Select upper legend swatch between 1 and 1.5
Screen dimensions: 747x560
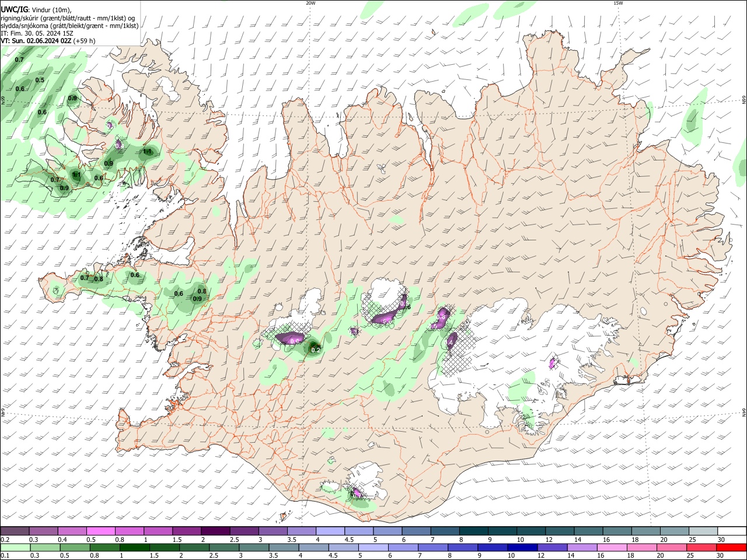pos(158,531)
